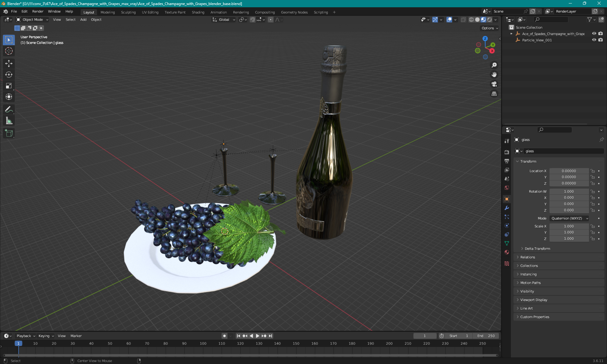607x364 pixels.
Task: Click the viewport zoom magnifier icon
Action: click(494, 65)
